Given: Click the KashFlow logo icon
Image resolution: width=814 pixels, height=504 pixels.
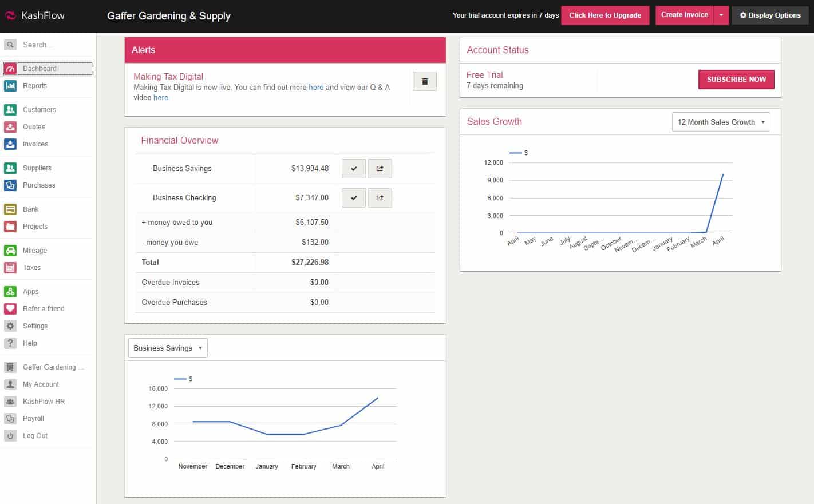Looking at the screenshot, I should 10,16.
